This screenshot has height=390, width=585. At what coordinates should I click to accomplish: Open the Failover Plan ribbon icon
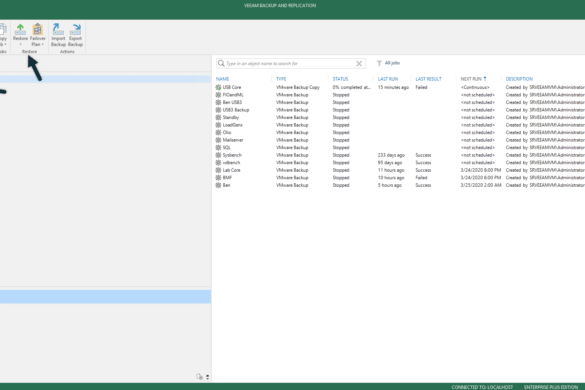pos(37,34)
